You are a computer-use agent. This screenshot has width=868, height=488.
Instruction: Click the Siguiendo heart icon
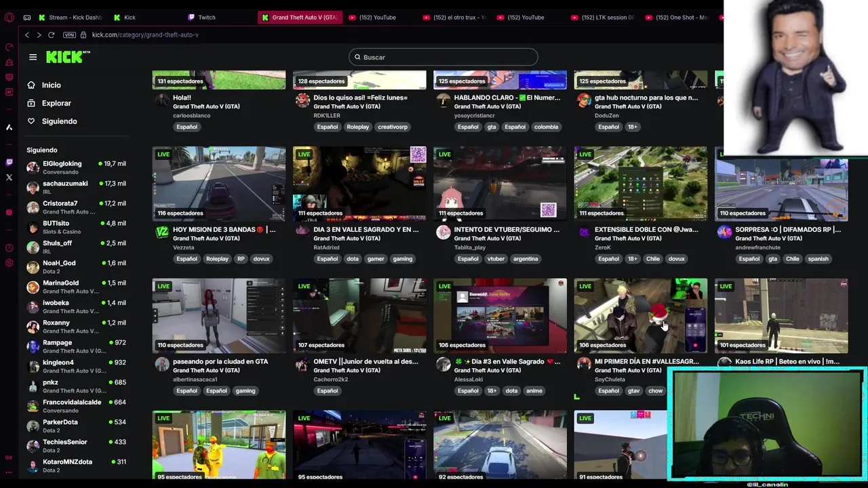31,121
